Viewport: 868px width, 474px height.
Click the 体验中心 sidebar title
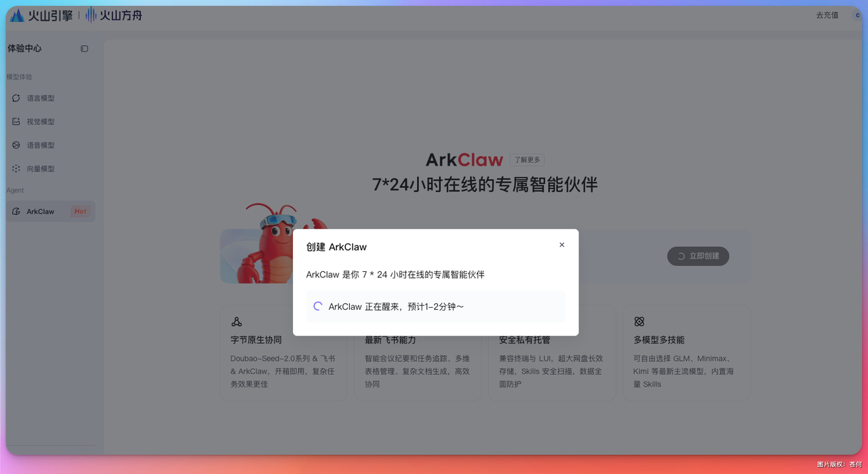pyautogui.click(x=24, y=49)
